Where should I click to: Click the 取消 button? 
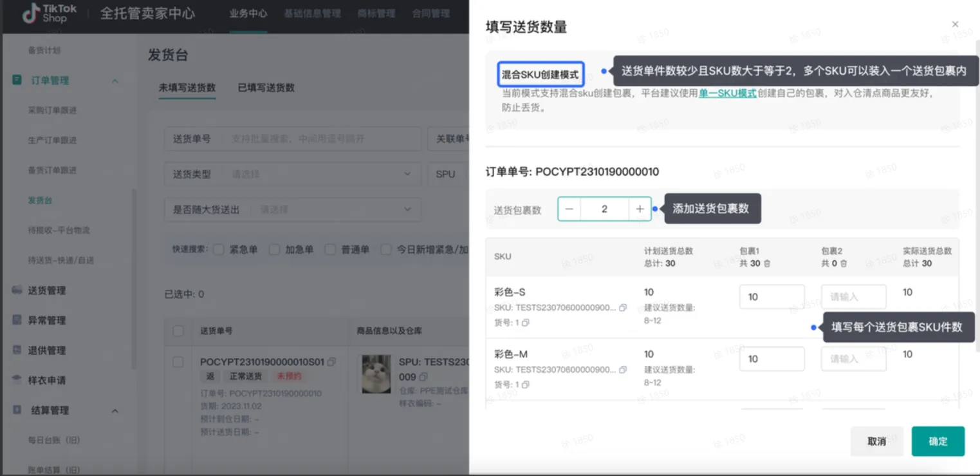click(877, 441)
